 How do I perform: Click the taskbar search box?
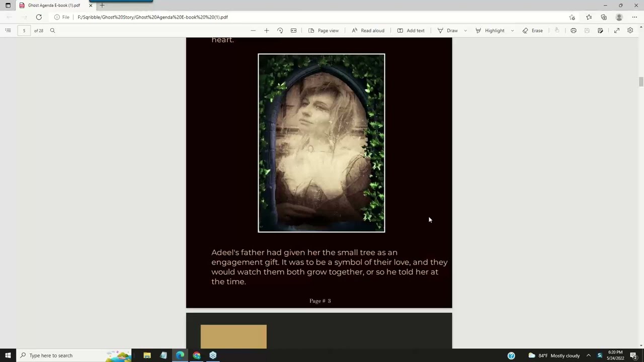[x=74, y=355]
